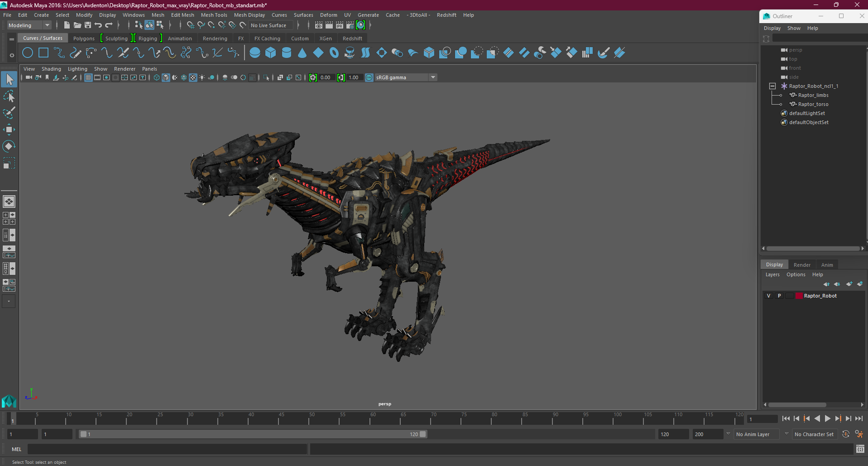Click the MEL command language label
Image resolution: width=868 pixels, height=466 pixels.
(17, 449)
